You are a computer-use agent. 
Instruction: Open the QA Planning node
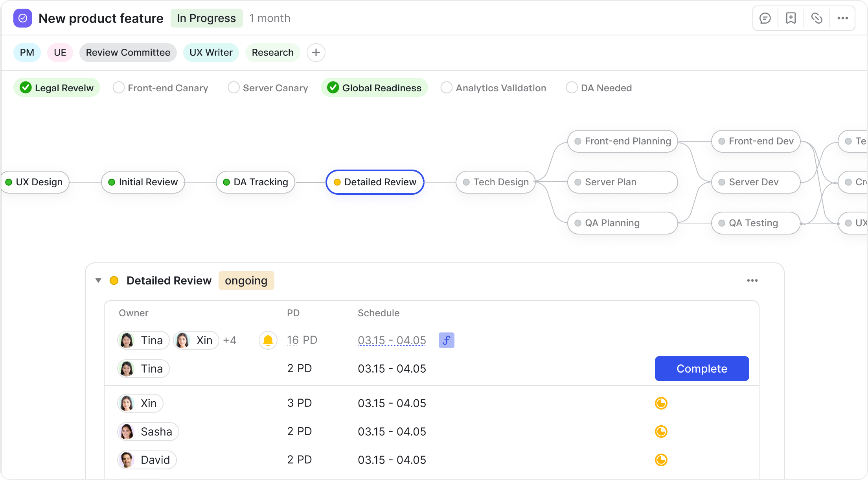tap(622, 223)
